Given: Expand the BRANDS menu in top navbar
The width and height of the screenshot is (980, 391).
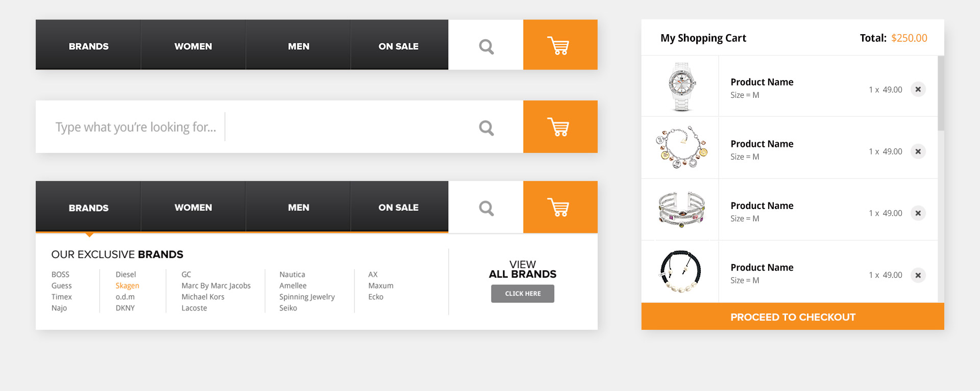Looking at the screenshot, I should [x=88, y=46].
